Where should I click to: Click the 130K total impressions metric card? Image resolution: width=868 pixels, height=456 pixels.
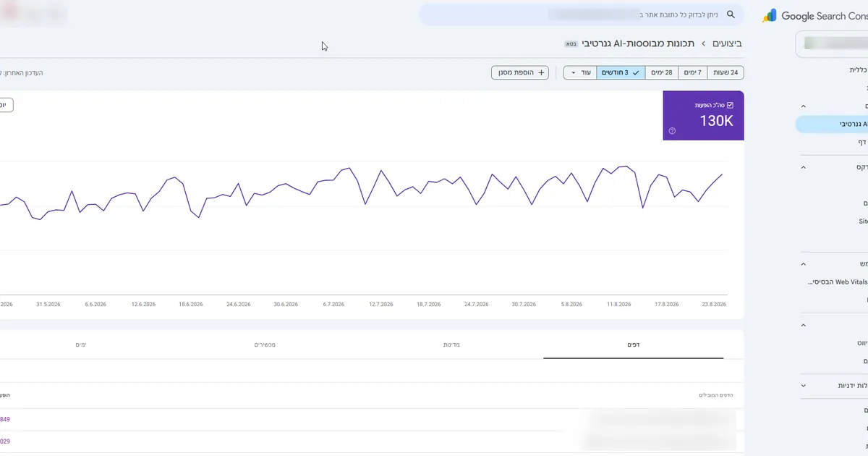coord(704,116)
